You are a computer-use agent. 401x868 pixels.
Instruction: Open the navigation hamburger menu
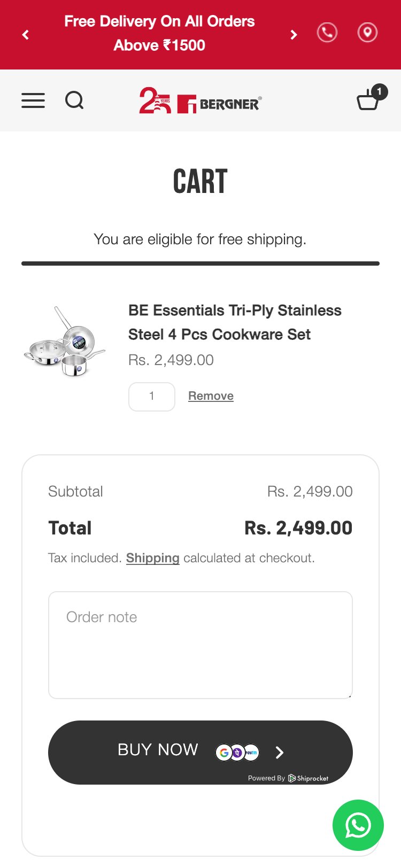(x=33, y=100)
